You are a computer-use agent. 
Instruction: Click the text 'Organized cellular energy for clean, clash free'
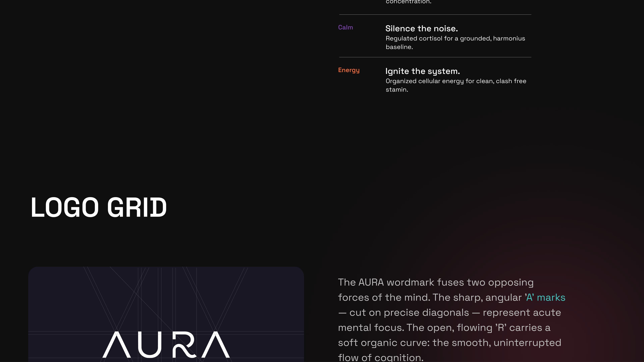(456, 81)
